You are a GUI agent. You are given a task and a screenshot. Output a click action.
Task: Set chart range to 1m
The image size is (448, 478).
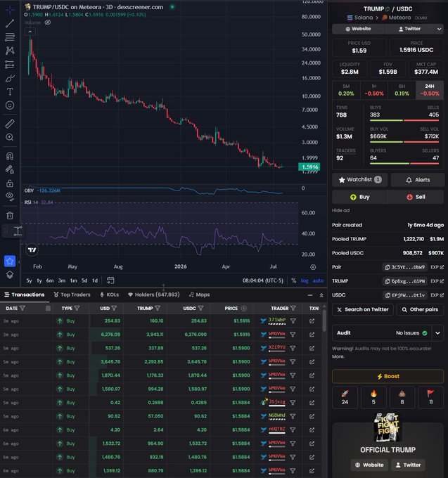(74, 280)
